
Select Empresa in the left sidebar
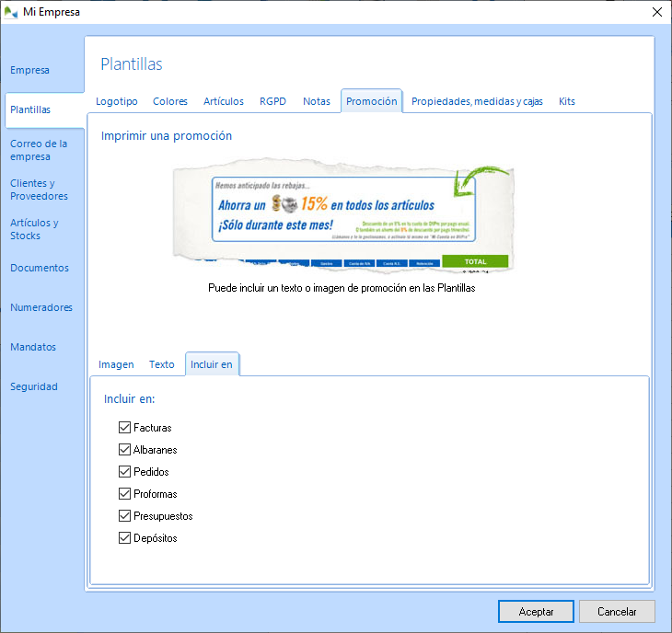click(29, 70)
